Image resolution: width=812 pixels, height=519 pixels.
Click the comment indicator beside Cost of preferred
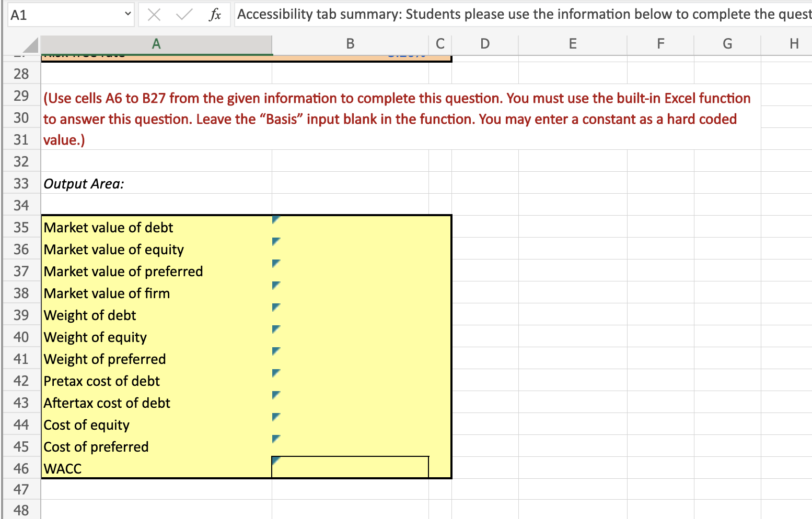(275, 438)
